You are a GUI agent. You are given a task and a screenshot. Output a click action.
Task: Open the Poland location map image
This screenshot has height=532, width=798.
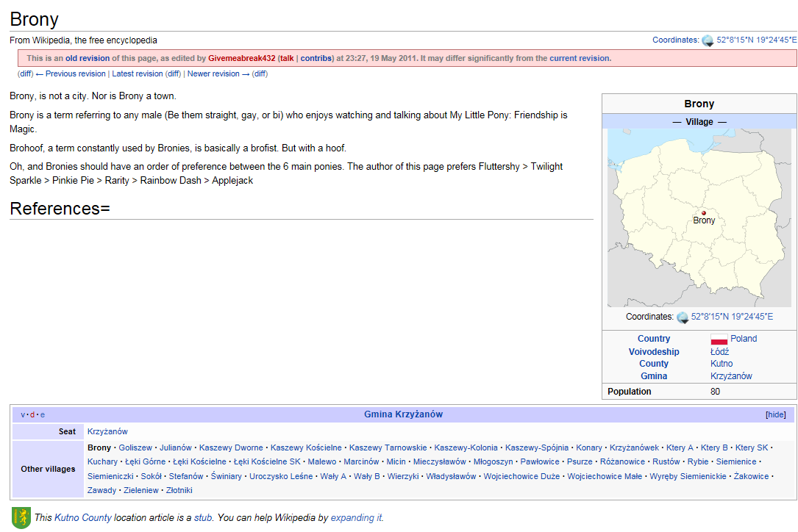(699, 218)
